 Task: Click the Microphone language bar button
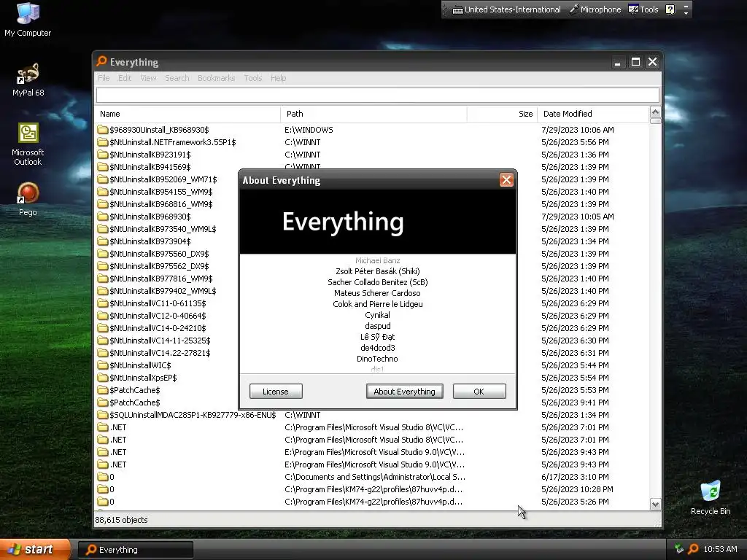pos(595,9)
